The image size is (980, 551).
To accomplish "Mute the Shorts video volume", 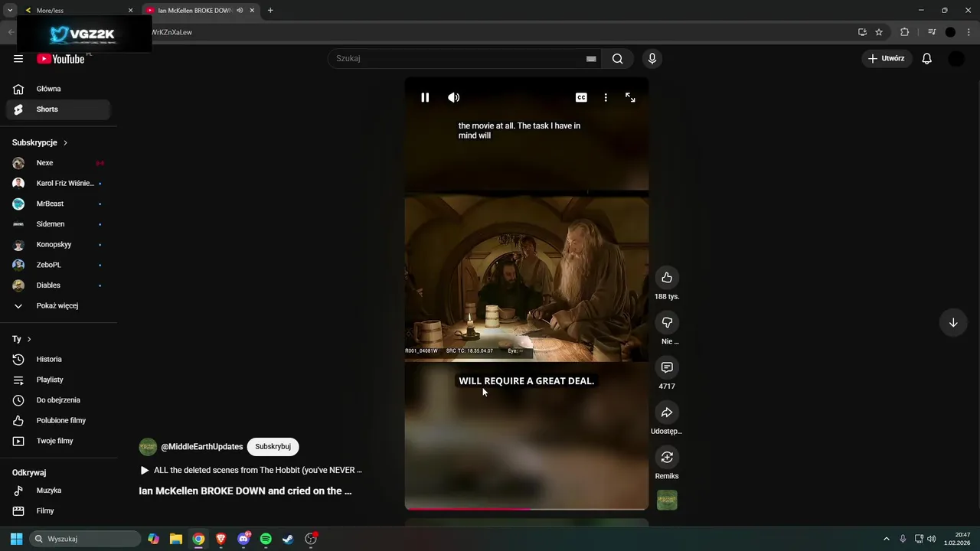I will point(454,97).
